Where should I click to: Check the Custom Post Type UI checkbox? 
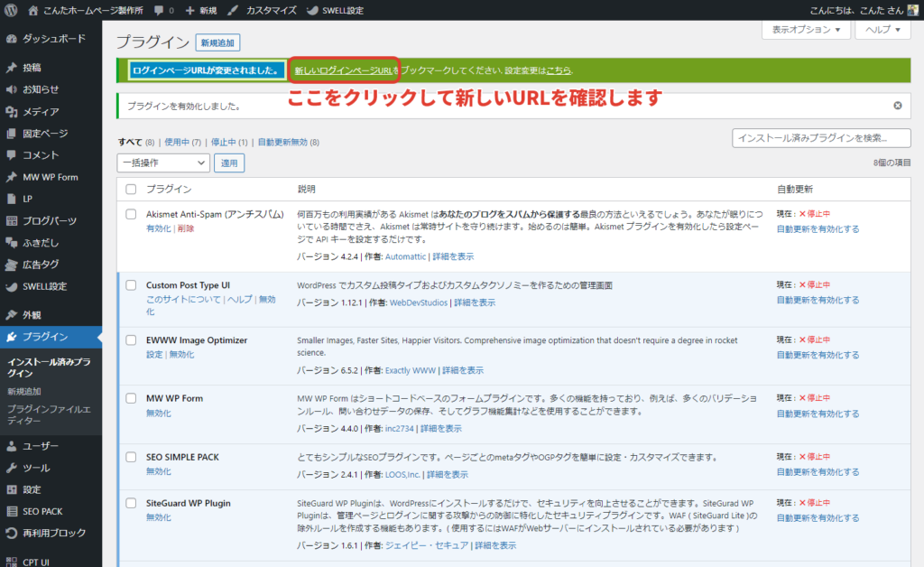(131, 285)
